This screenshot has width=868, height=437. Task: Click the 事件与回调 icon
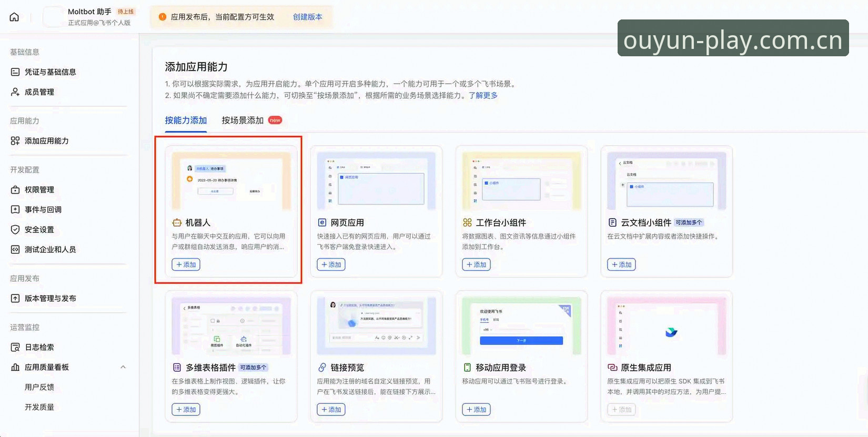click(x=15, y=210)
